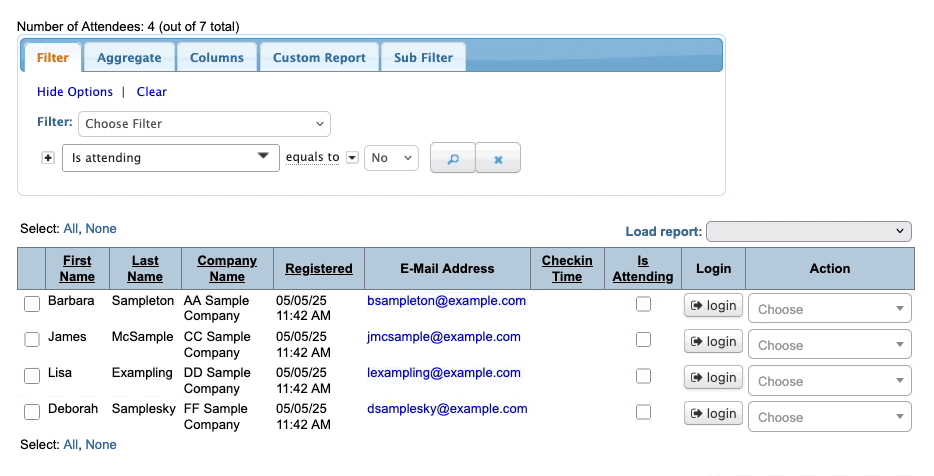This screenshot has height=476, width=934.
Task: Click login button for James McSample
Action: coord(713,342)
